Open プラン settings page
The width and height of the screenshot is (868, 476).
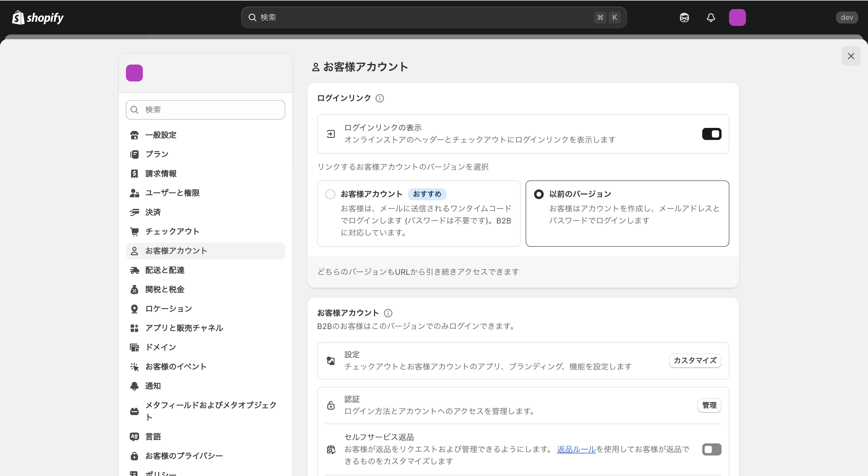coord(205,154)
